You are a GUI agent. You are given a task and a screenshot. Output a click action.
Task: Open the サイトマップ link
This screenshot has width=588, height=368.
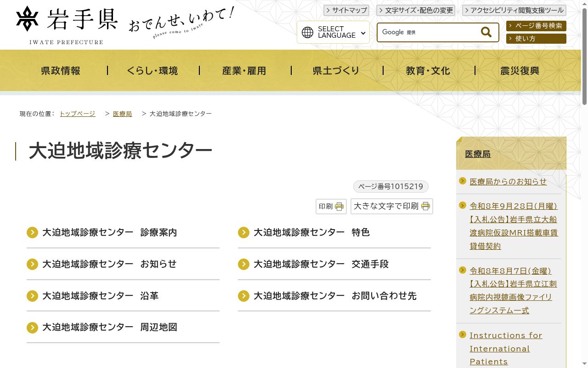[346, 10]
